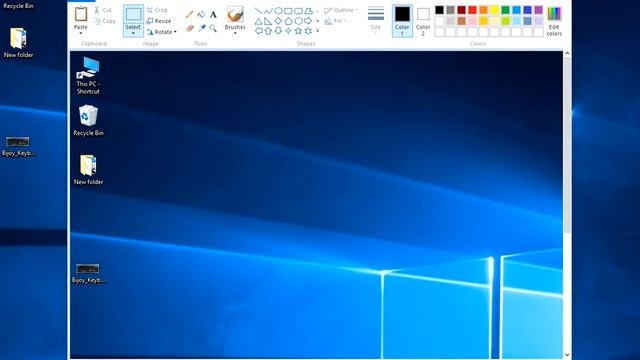Image resolution: width=640 pixels, height=360 pixels.
Task: Pick the green palette swatch
Action: [505, 10]
